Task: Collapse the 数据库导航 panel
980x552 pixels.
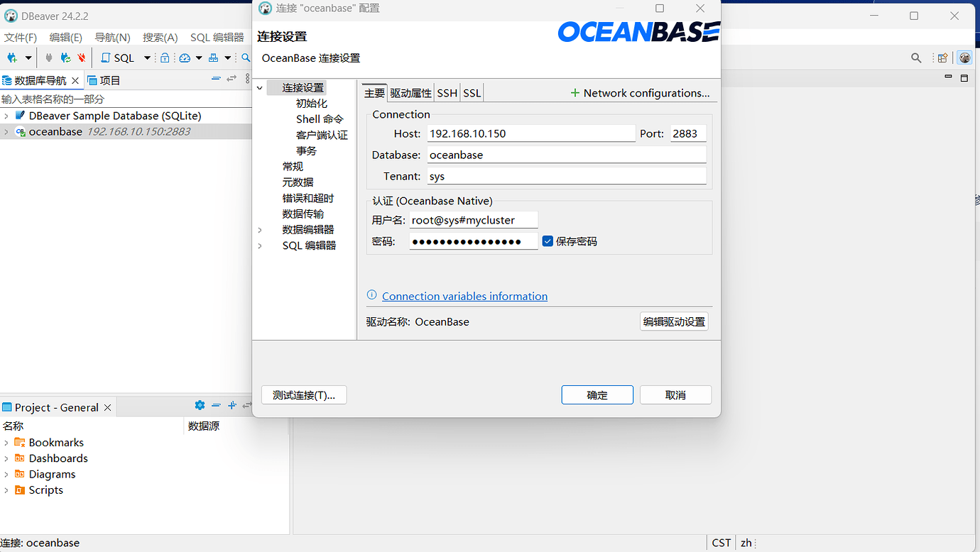Action: click(216, 79)
